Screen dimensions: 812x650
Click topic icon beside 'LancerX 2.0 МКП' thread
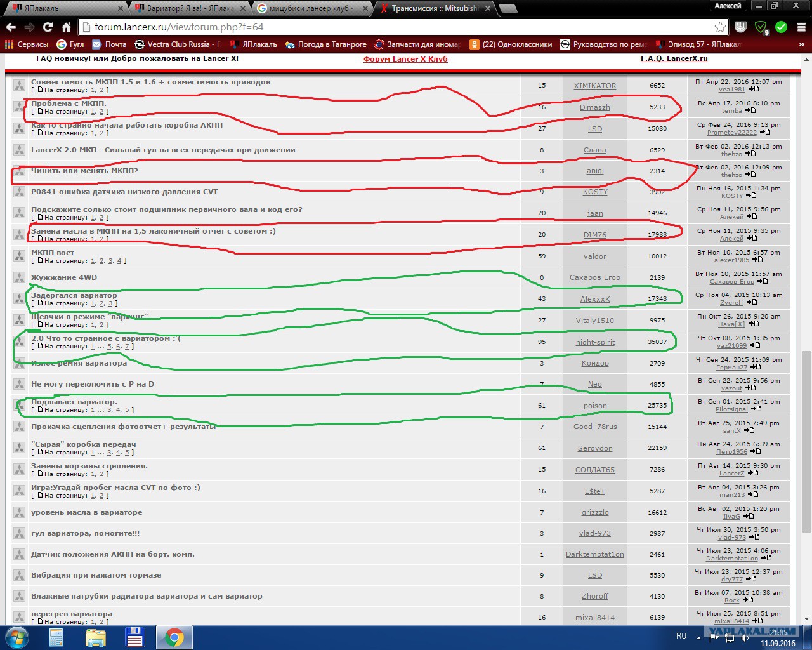click(x=20, y=150)
